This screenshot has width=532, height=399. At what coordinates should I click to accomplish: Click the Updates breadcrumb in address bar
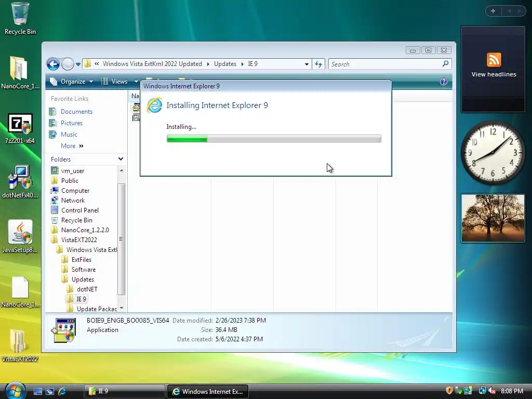click(225, 64)
